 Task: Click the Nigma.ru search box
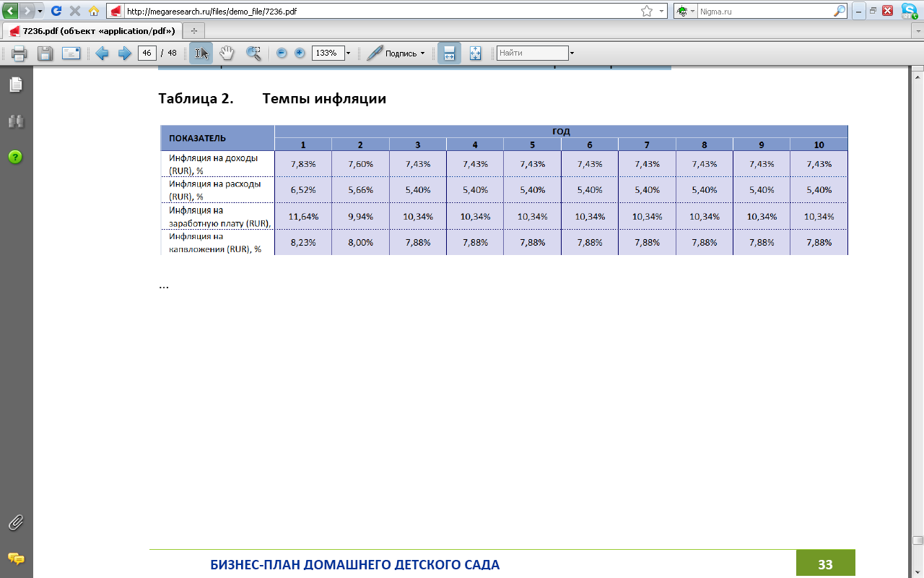(764, 12)
